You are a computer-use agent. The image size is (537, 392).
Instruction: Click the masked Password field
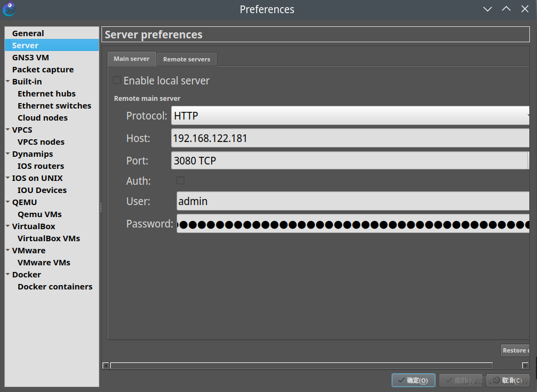[353, 224]
